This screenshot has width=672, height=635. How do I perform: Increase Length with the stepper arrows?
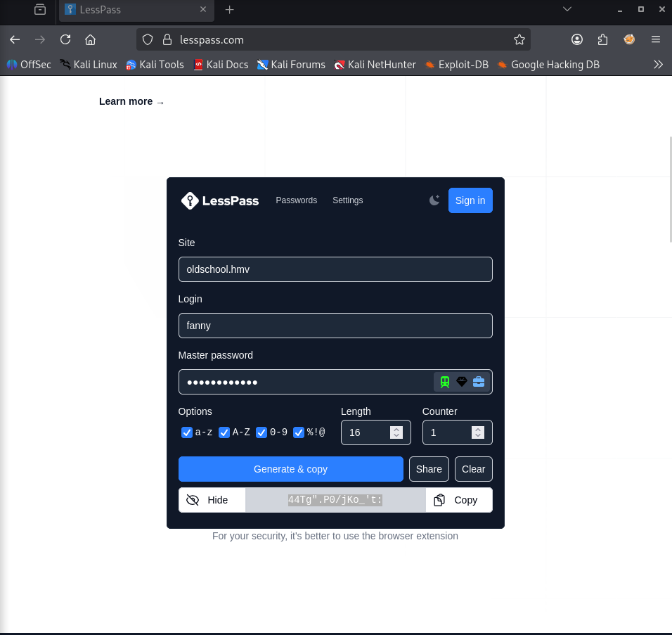pos(396,429)
